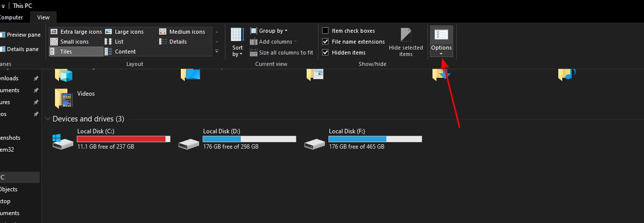Open Local Disk (F:) drive icon
This screenshot has width=644, height=223.
pyautogui.click(x=315, y=144)
